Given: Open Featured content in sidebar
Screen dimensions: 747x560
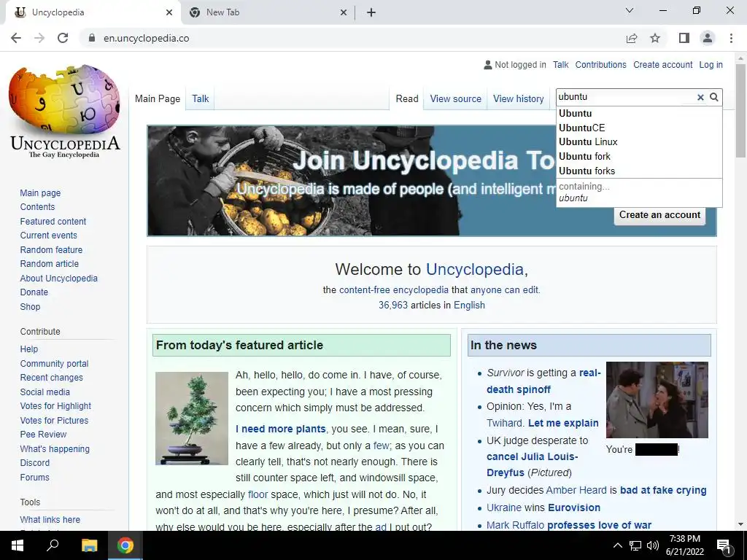Looking at the screenshot, I should pyautogui.click(x=53, y=222).
